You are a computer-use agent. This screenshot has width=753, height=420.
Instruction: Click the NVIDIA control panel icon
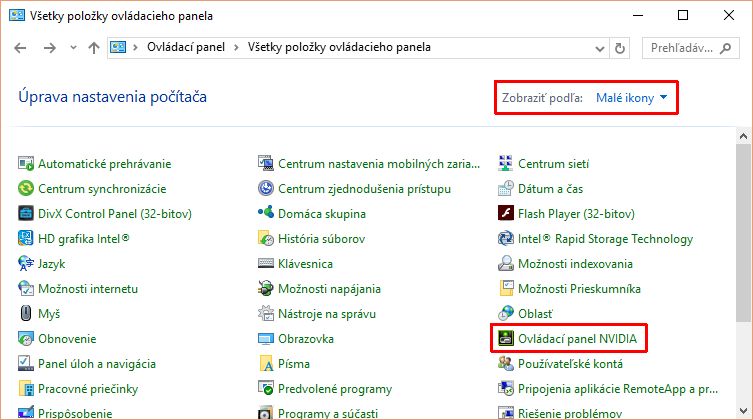(x=506, y=338)
